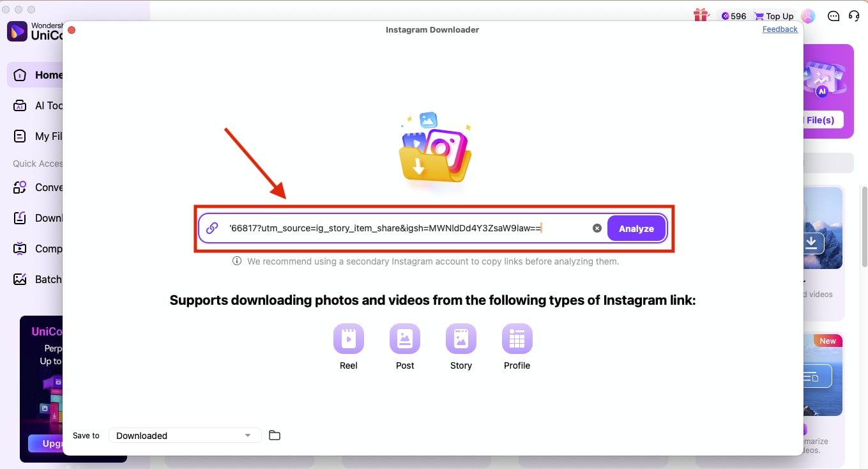This screenshot has width=868, height=469.
Task: Click the gift promotion icon
Action: click(701, 15)
